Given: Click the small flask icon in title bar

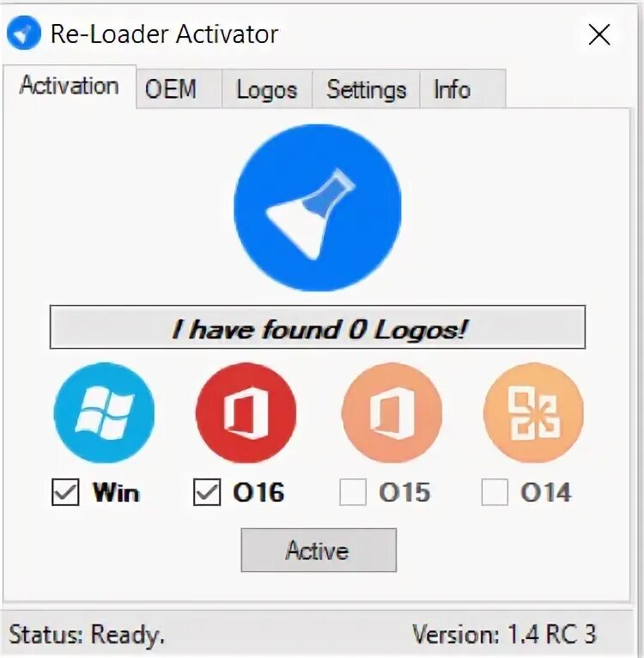Looking at the screenshot, I should pyautogui.click(x=24, y=33).
